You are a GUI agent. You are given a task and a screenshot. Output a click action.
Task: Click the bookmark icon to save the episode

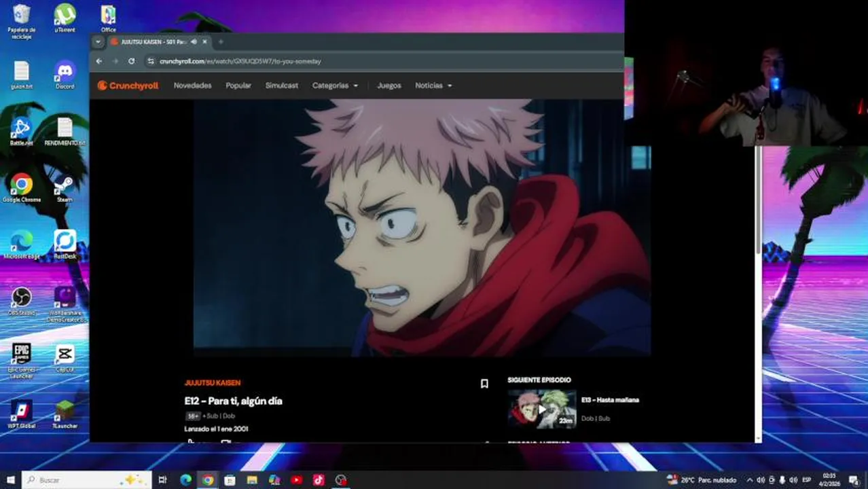pyautogui.click(x=484, y=384)
